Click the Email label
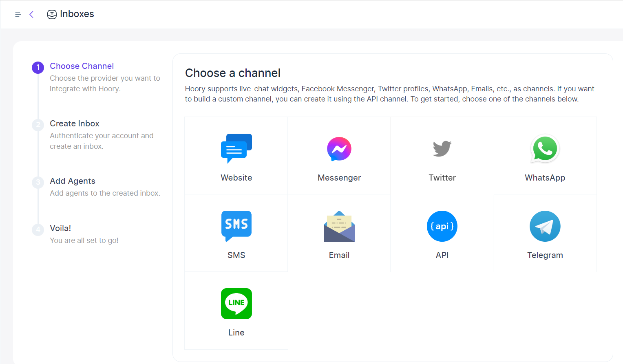This screenshot has width=623, height=364. point(339,255)
